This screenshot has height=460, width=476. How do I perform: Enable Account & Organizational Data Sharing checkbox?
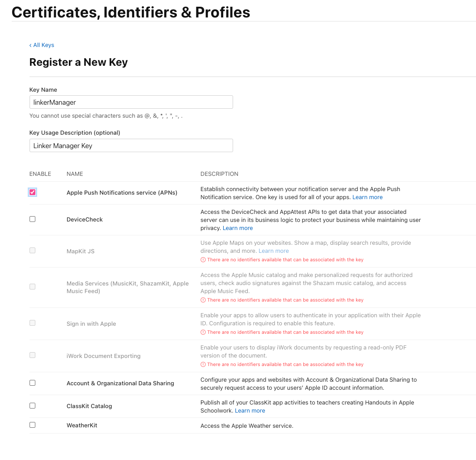tap(32, 383)
